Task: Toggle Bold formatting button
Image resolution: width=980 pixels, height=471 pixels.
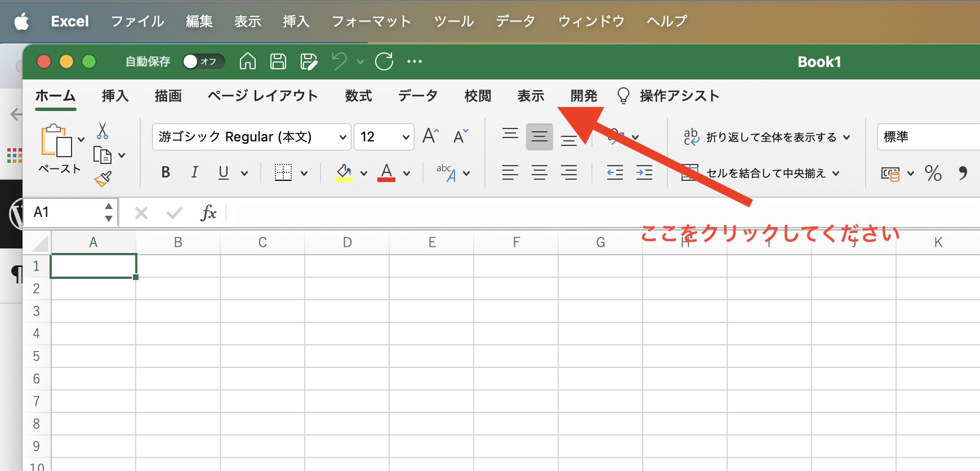Action: click(166, 172)
